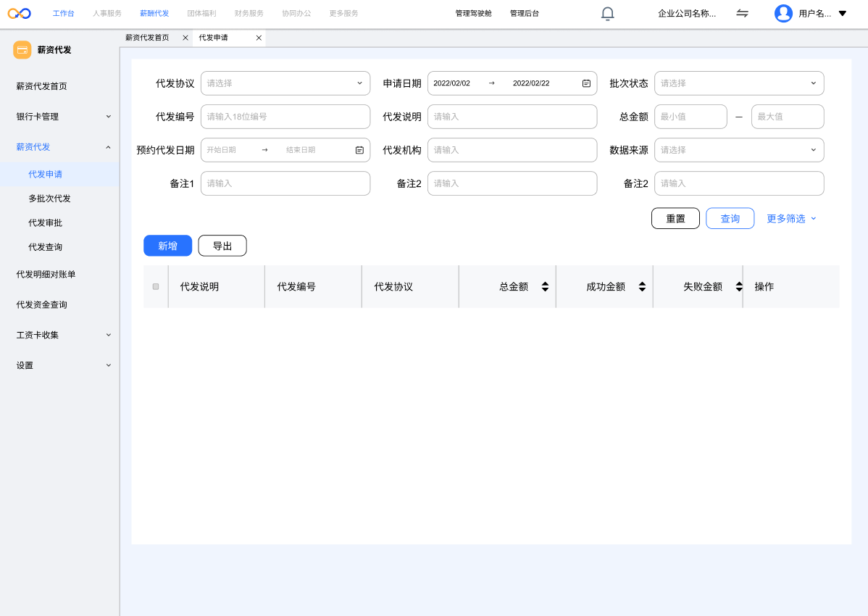Image resolution: width=868 pixels, height=616 pixels.
Task: Click 结束日期 in 预约代发日期
Action: click(x=301, y=150)
